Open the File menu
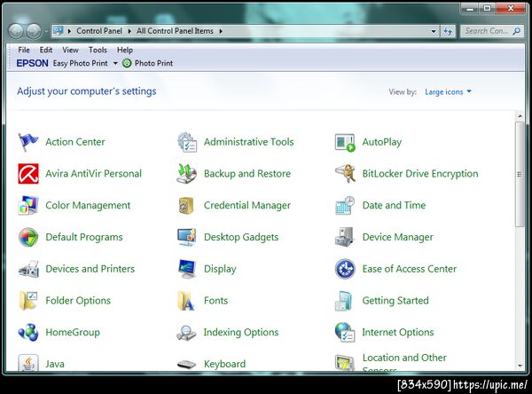This screenshot has width=532, height=394. pos(24,50)
